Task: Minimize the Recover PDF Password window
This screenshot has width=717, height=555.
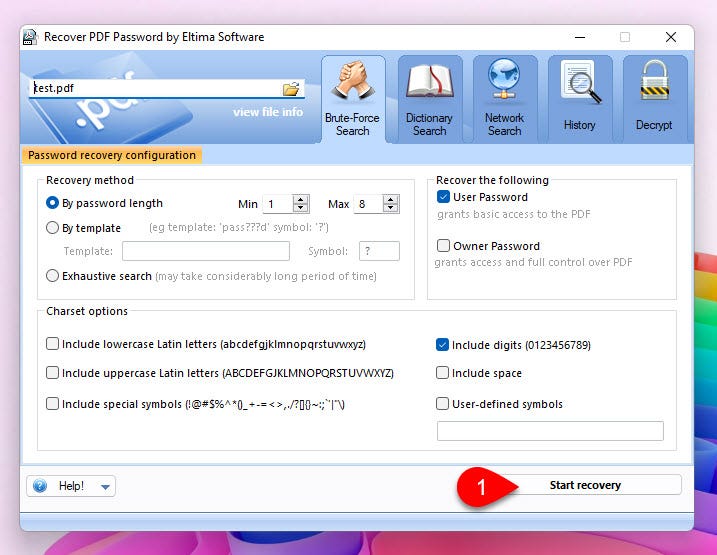Action: 580,37
